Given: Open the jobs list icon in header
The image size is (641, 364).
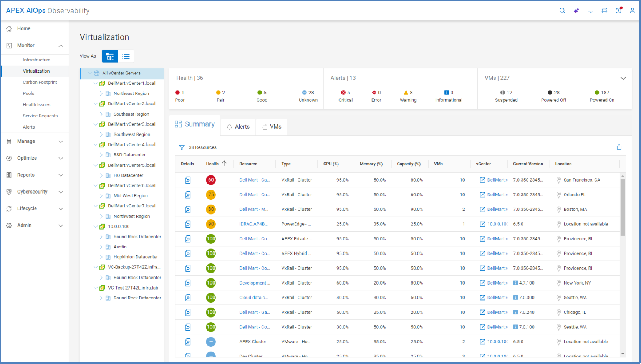Looking at the screenshot, I should coord(604,11).
